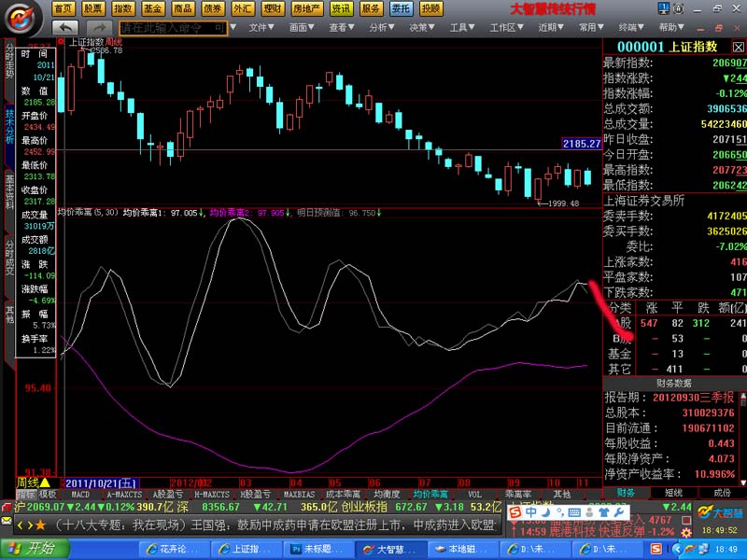Image resolution: width=747 pixels, height=560 pixels.
Task: Switch to 模板 tab at bottom left
Action: 48,495
